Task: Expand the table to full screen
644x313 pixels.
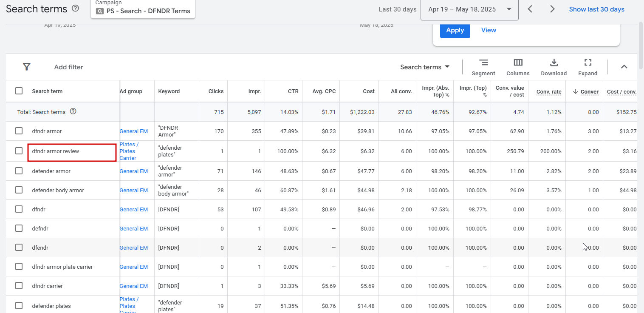Action: coord(588,67)
